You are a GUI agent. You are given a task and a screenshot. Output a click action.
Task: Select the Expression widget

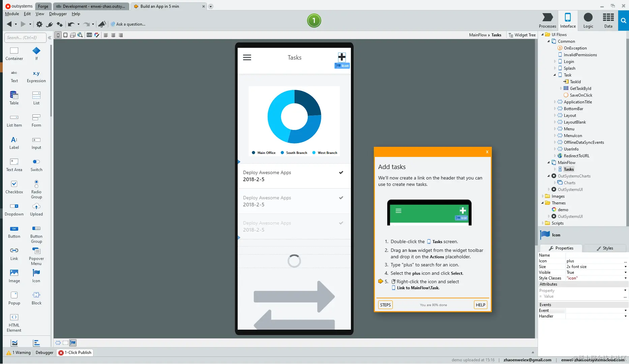click(36, 76)
